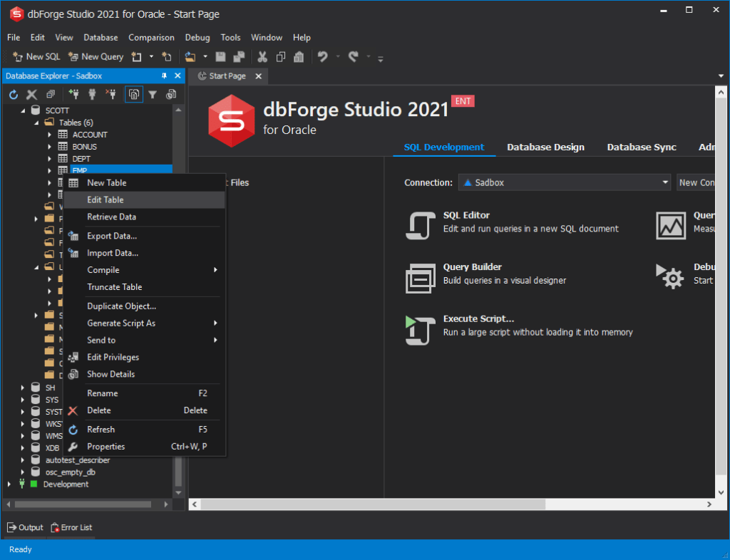Click the SQL Editor icon on Start Page
This screenshot has width=730, height=560.
tap(421, 224)
